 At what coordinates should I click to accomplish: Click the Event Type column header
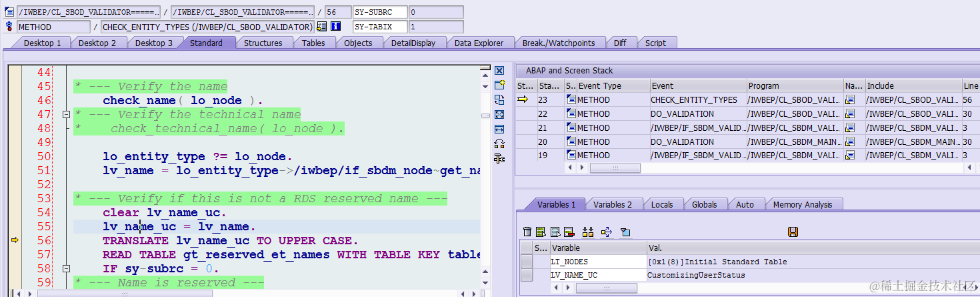click(613, 85)
